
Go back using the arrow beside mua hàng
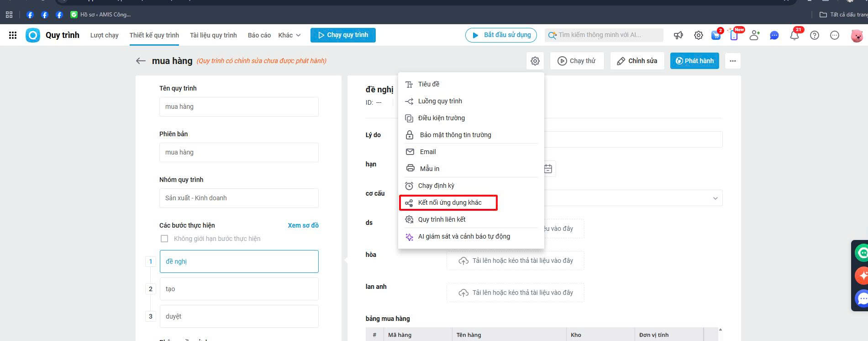click(x=141, y=61)
